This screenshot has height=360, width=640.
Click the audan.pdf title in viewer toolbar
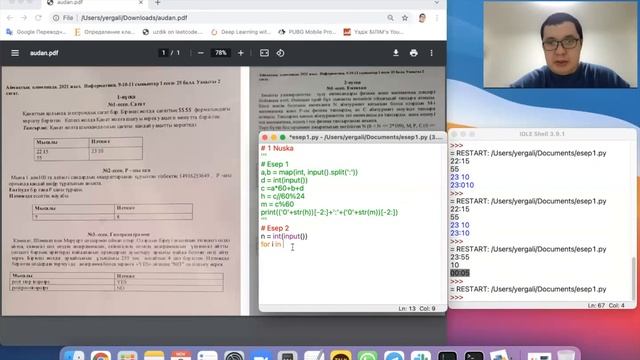(44, 53)
